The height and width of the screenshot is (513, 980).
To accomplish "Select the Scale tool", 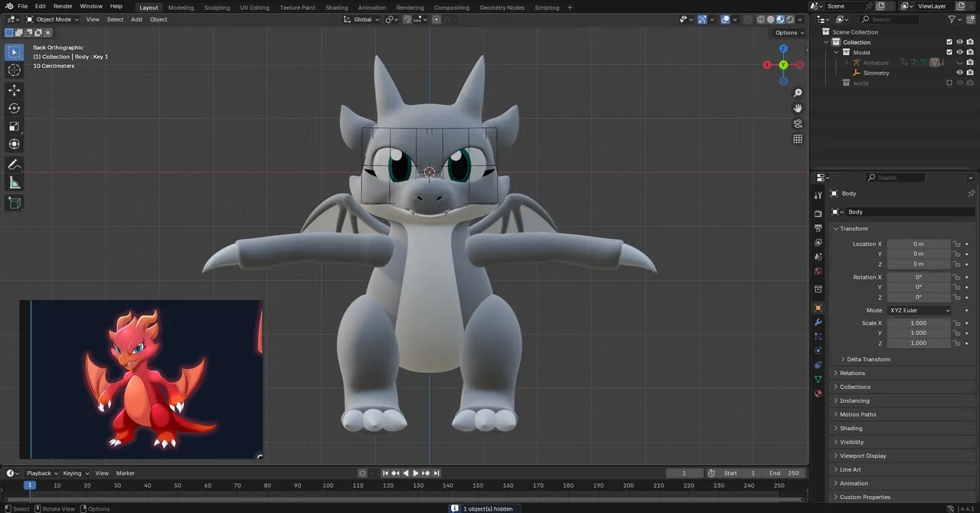I will point(14,126).
